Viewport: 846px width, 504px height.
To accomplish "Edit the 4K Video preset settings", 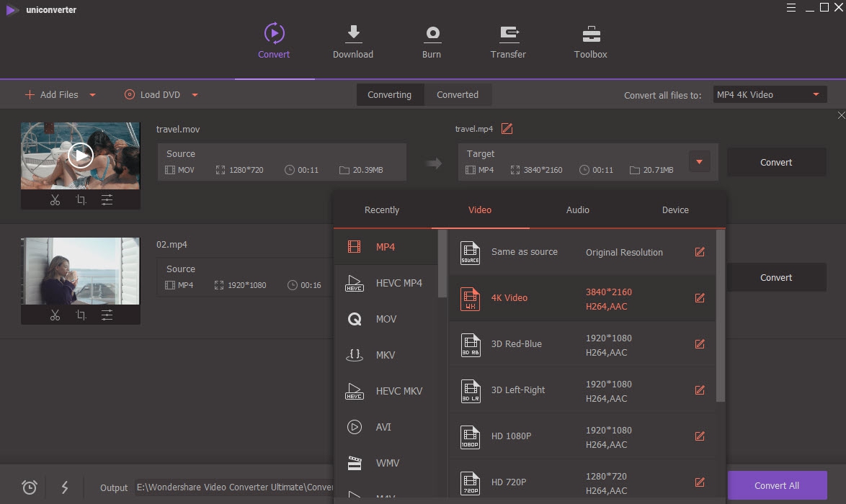I will 699,298.
